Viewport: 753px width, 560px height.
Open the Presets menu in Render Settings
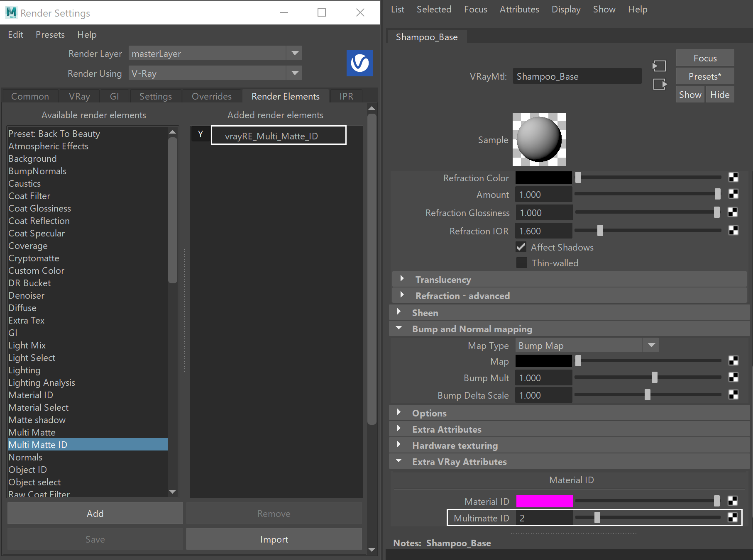pos(50,34)
